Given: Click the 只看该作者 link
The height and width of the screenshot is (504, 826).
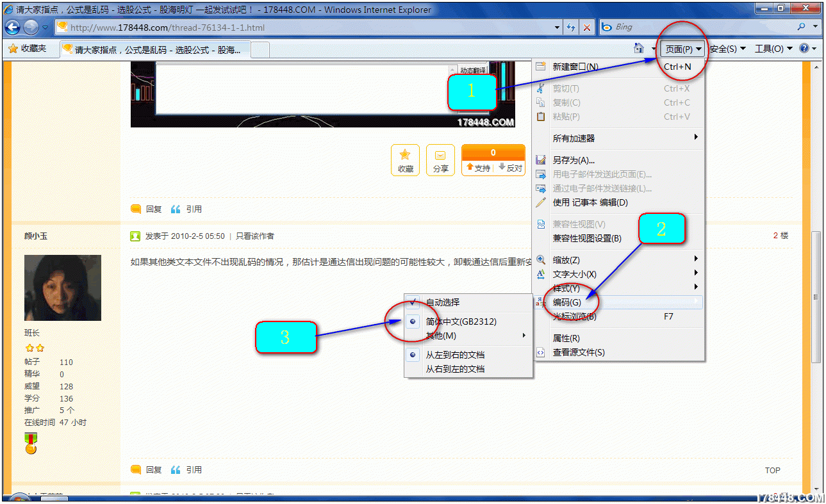Looking at the screenshot, I should point(255,236).
